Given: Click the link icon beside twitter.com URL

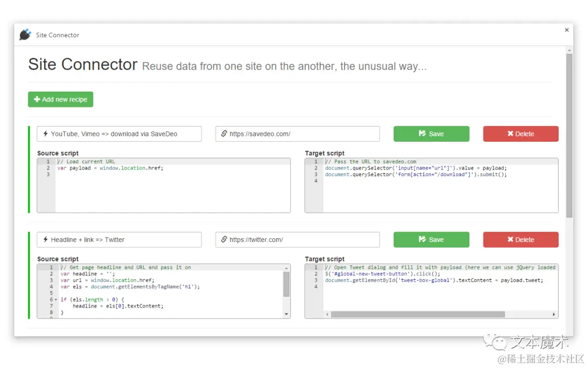Looking at the screenshot, I should point(224,239).
